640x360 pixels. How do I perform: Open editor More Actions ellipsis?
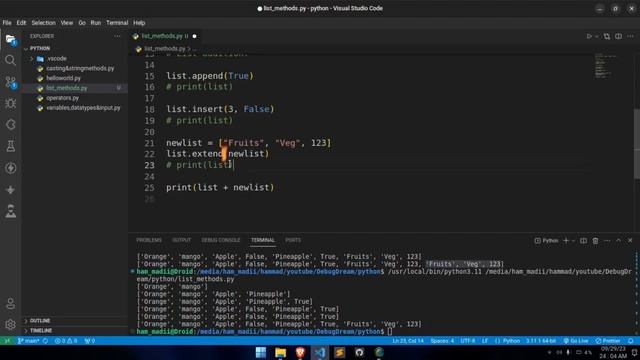630,36
